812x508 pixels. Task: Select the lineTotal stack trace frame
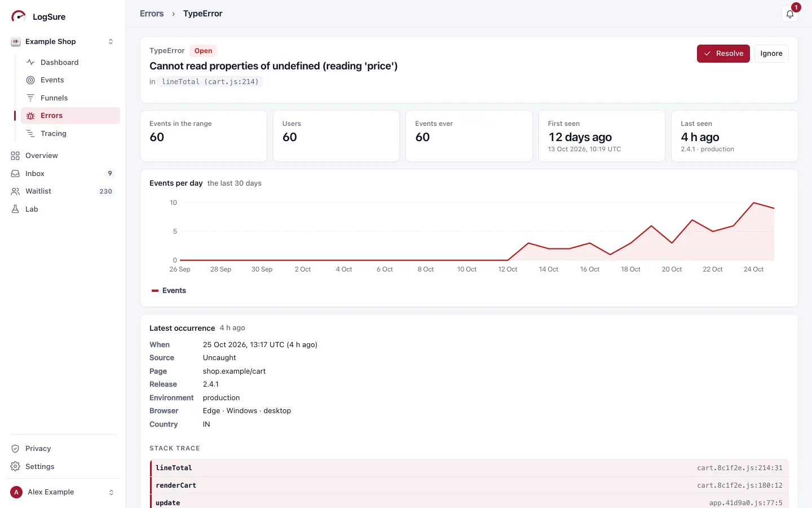pyautogui.click(x=469, y=468)
